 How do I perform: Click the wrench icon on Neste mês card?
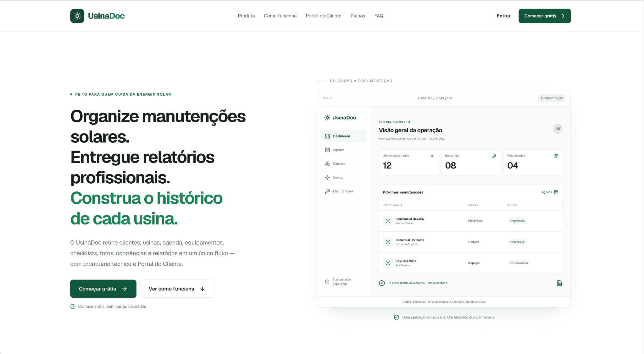[x=494, y=156]
